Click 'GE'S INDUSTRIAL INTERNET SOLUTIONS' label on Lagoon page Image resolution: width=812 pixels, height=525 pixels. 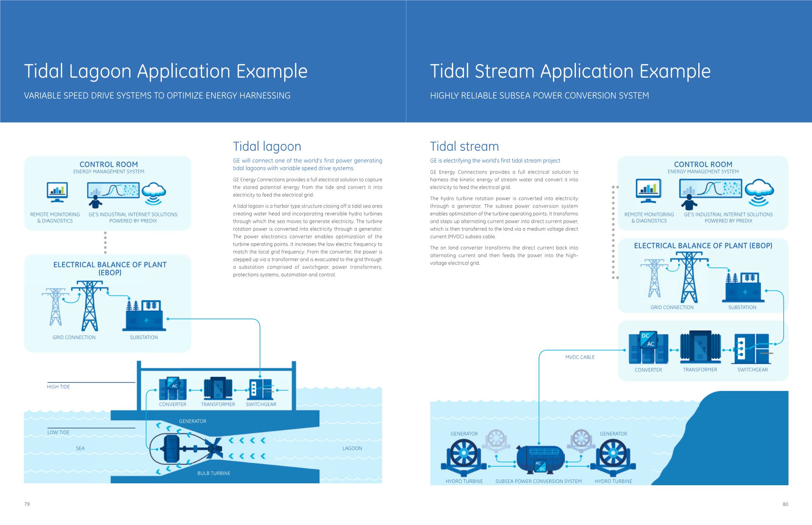click(133, 214)
